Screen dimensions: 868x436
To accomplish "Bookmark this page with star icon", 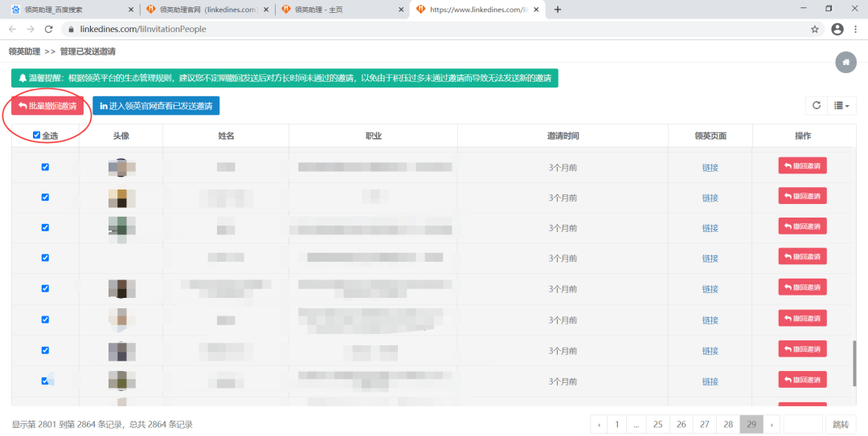I will coord(814,29).
